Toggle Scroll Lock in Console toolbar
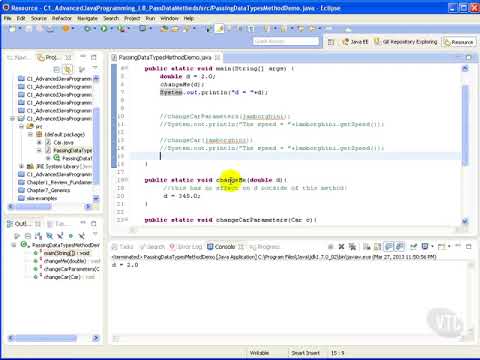 point(377,247)
